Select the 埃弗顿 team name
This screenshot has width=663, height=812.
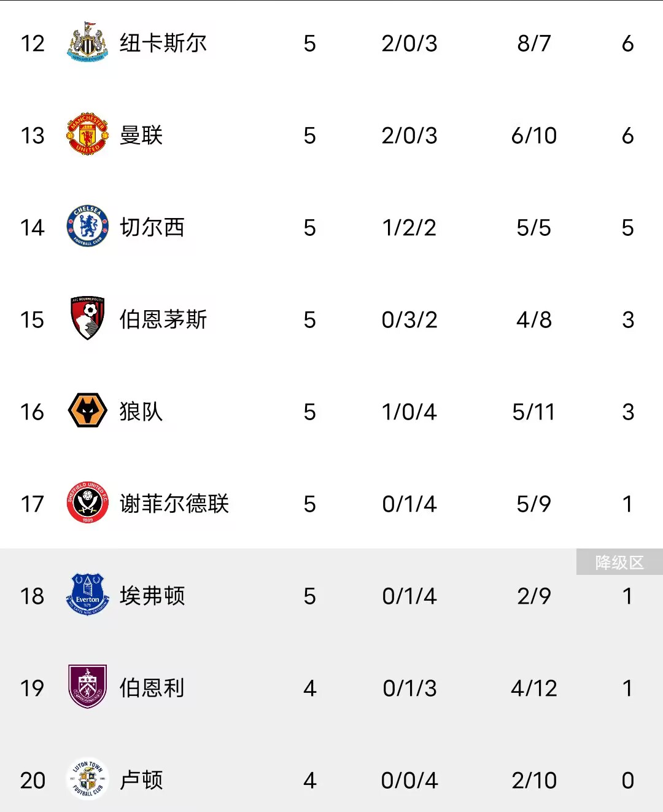(152, 596)
